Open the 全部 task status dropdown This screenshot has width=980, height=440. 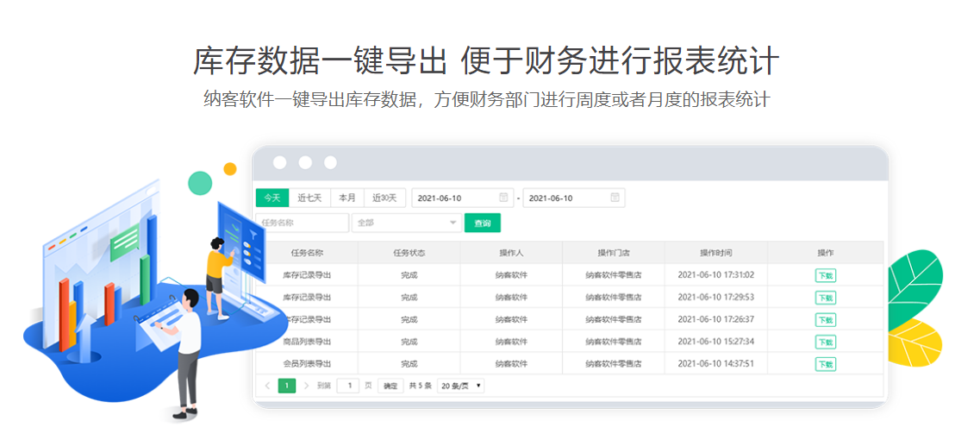tap(407, 223)
